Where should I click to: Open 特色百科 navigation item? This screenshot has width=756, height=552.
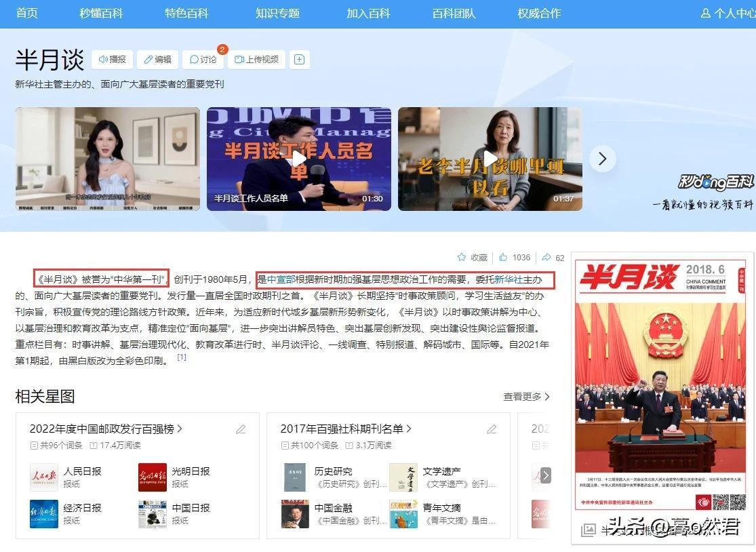click(x=186, y=13)
